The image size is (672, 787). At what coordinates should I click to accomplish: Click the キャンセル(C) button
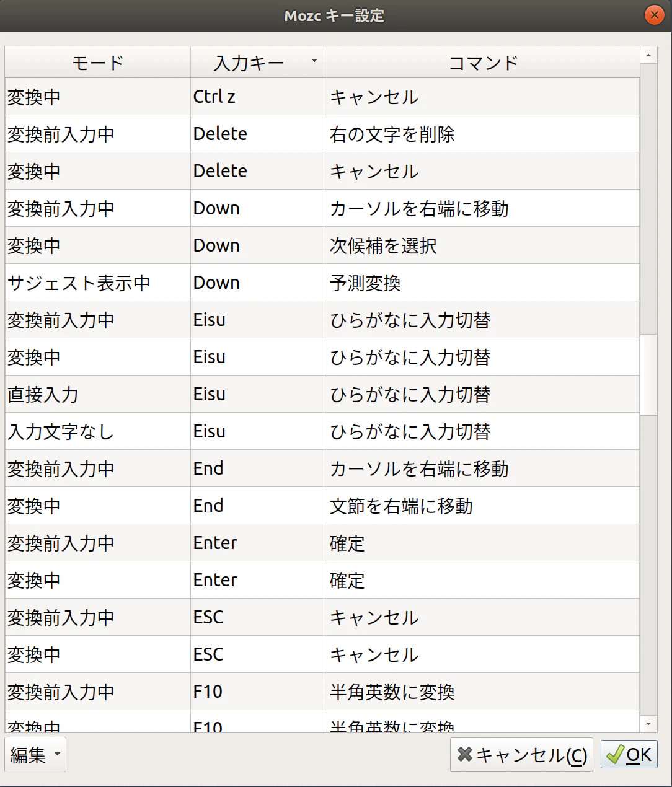click(x=521, y=754)
